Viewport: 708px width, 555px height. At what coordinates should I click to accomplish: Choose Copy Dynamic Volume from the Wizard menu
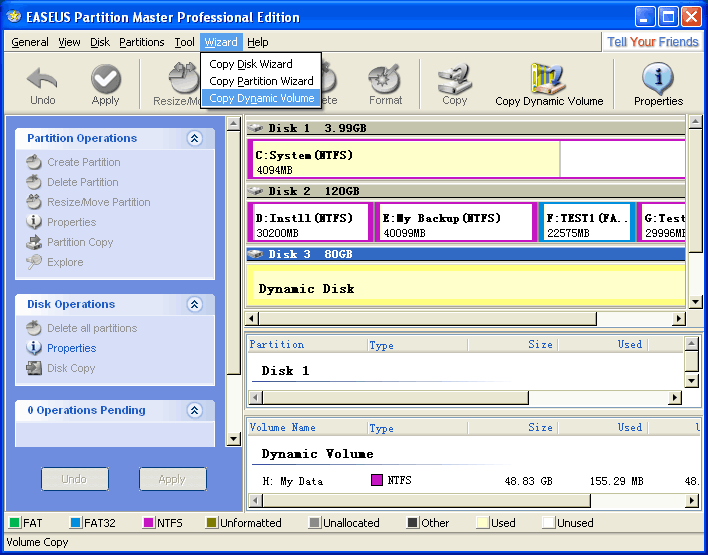pyautogui.click(x=261, y=98)
